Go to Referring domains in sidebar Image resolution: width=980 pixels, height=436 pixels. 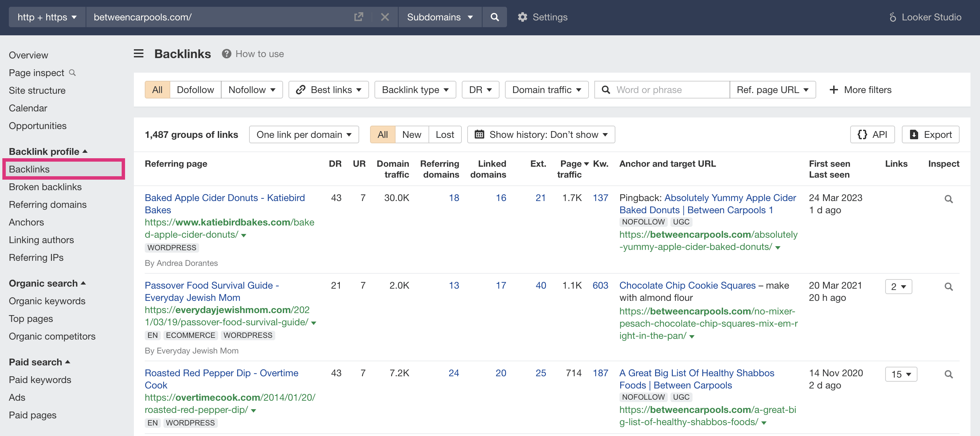[48, 204]
